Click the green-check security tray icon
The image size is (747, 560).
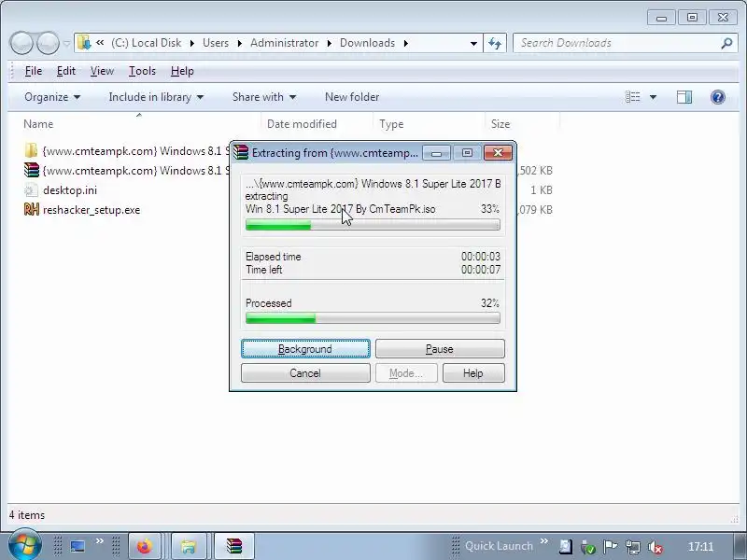(588, 547)
